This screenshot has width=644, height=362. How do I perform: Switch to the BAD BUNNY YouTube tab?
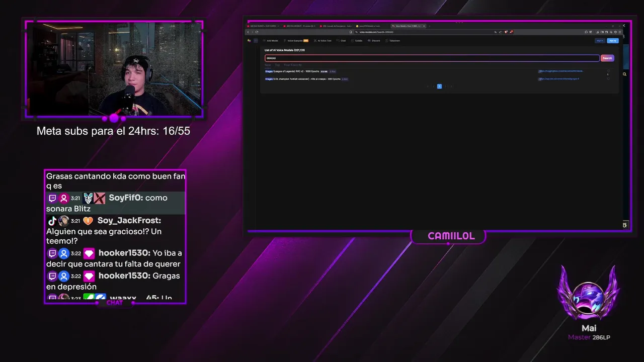(264, 26)
